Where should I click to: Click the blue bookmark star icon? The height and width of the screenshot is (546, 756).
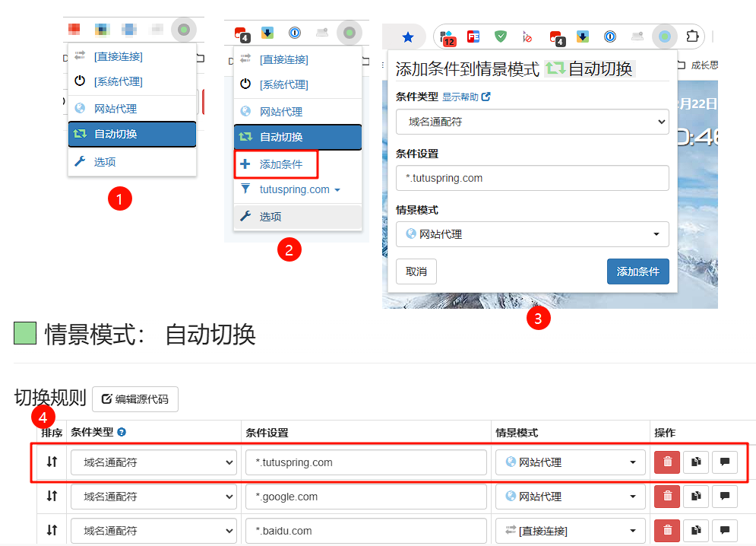(408, 36)
